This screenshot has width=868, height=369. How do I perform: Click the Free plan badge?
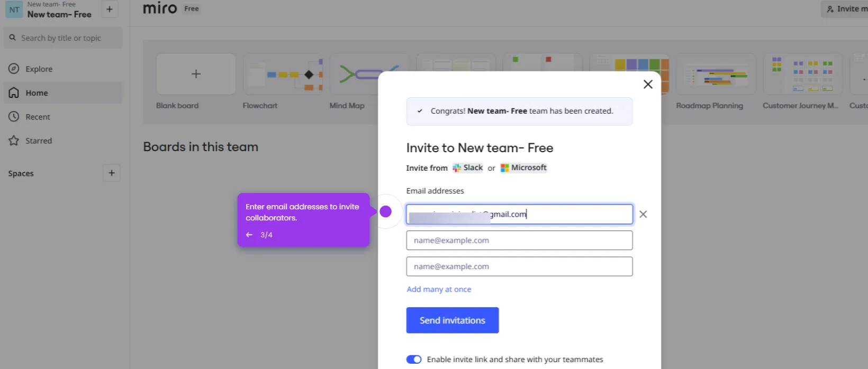[x=192, y=8]
